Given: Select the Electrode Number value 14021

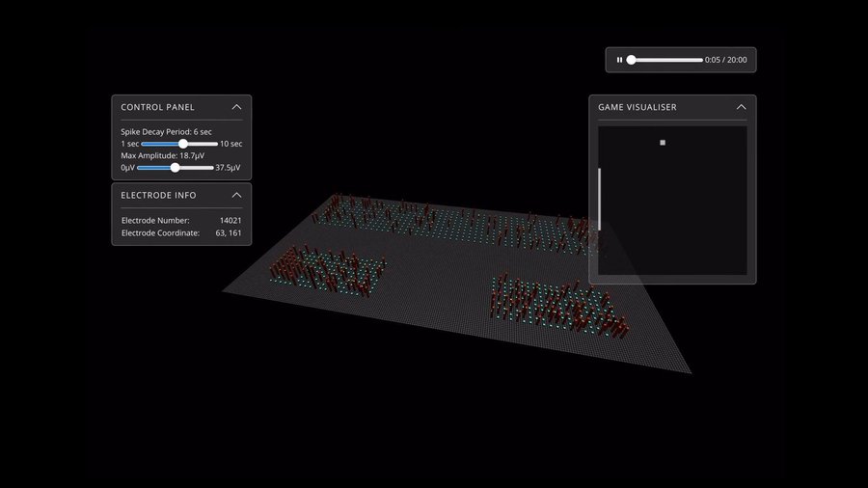Looking at the screenshot, I should 231,221.
